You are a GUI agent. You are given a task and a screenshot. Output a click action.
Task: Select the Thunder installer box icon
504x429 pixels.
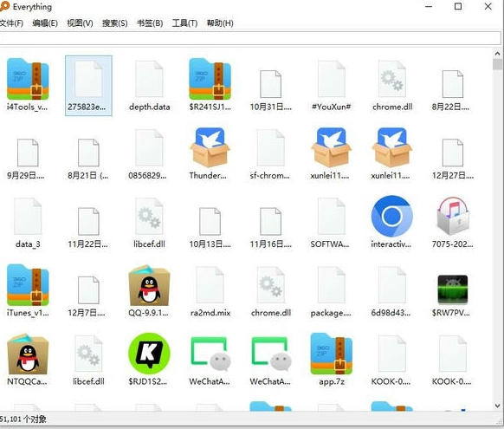[x=210, y=147]
